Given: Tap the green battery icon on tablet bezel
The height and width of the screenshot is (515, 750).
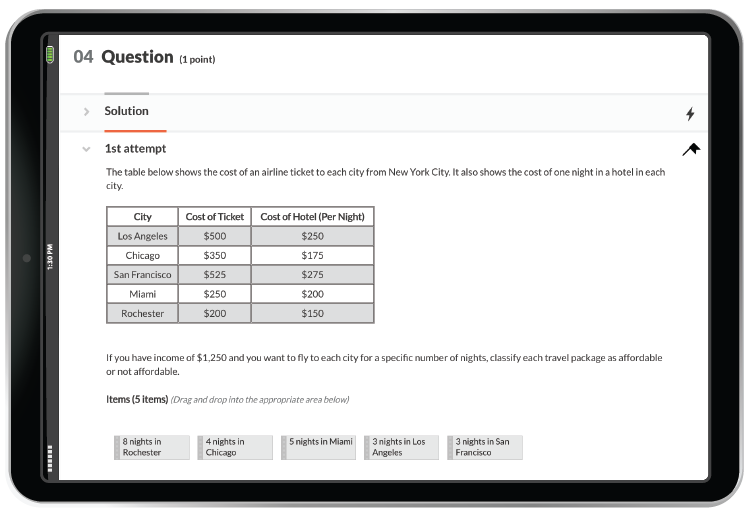Looking at the screenshot, I should pyautogui.click(x=49, y=55).
